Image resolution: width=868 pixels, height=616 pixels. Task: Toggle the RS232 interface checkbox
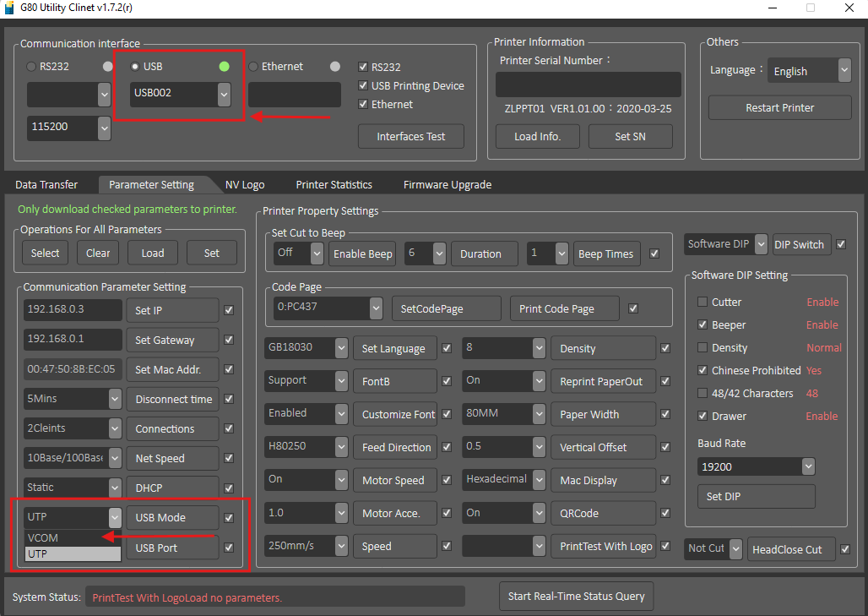click(x=363, y=67)
